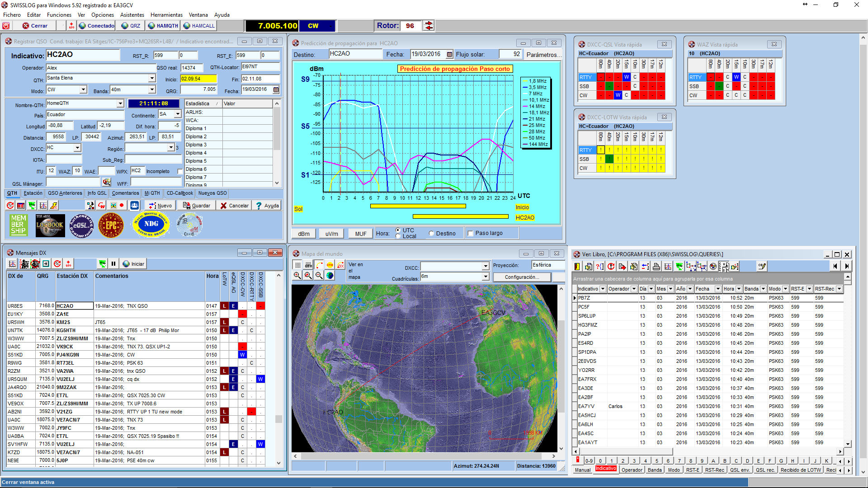Open the Herramientas menu
Screen dimensions: 868x488
(x=166, y=14)
